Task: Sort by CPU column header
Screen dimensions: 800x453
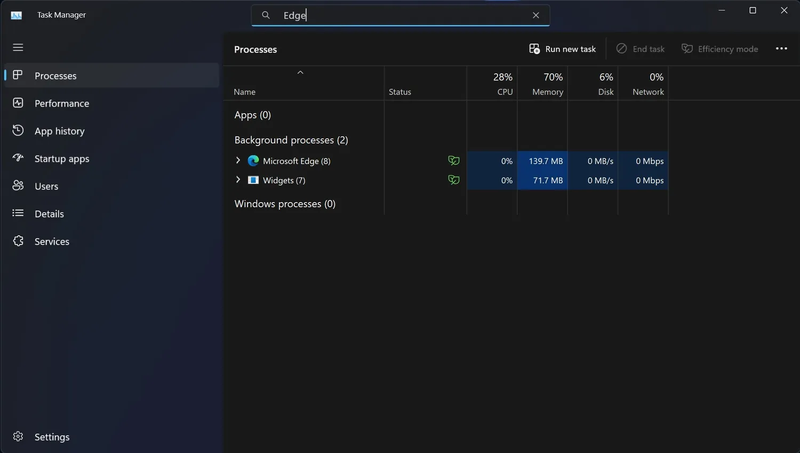Action: coord(492,84)
